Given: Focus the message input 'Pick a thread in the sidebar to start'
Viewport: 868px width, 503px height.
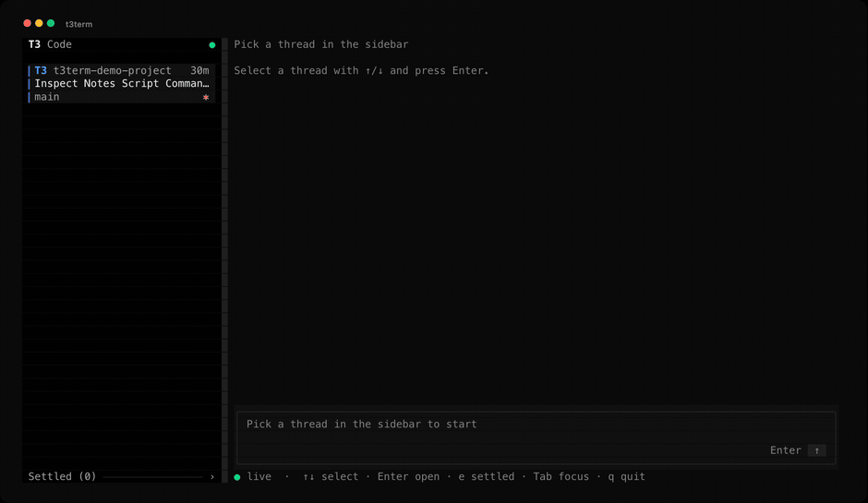Looking at the screenshot, I should coord(536,437).
